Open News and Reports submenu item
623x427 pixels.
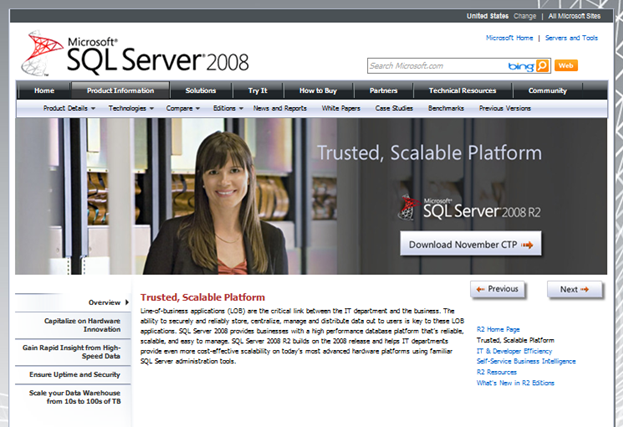coord(280,108)
